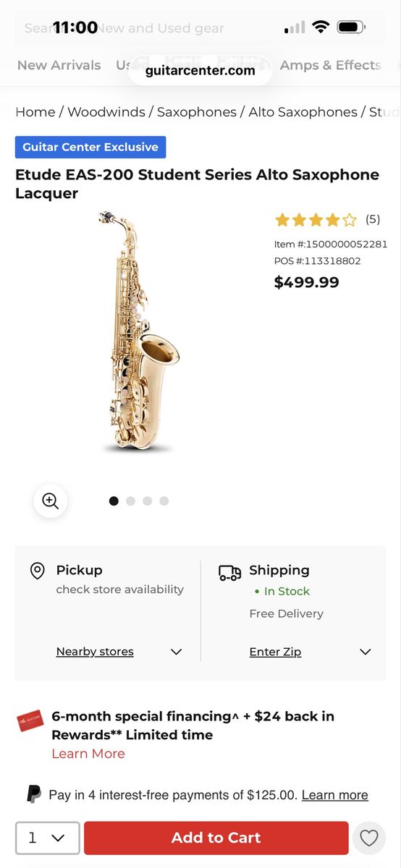Image resolution: width=401 pixels, height=868 pixels.
Task: Tap the red financing card icon
Action: [30, 721]
